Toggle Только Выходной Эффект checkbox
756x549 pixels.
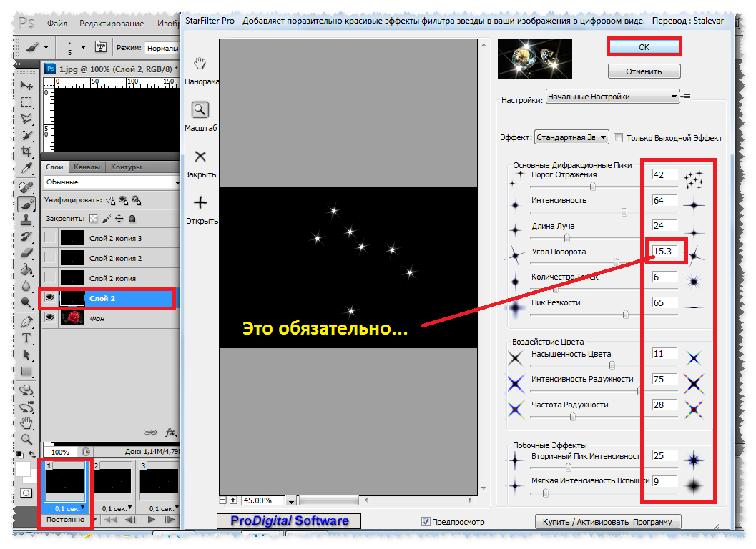pos(618,138)
